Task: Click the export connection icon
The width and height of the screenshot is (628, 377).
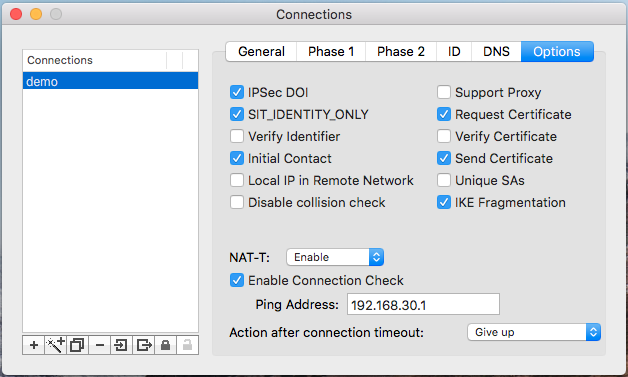Action: point(143,345)
